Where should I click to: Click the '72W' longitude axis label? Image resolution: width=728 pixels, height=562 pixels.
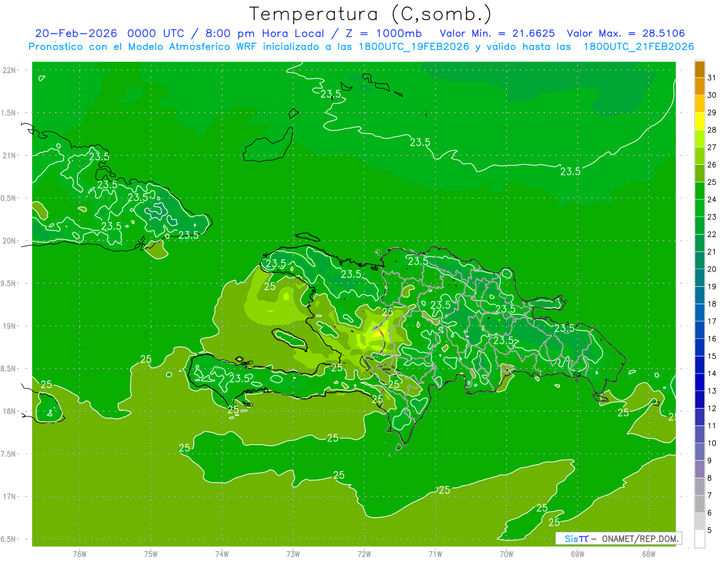[x=364, y=554]
